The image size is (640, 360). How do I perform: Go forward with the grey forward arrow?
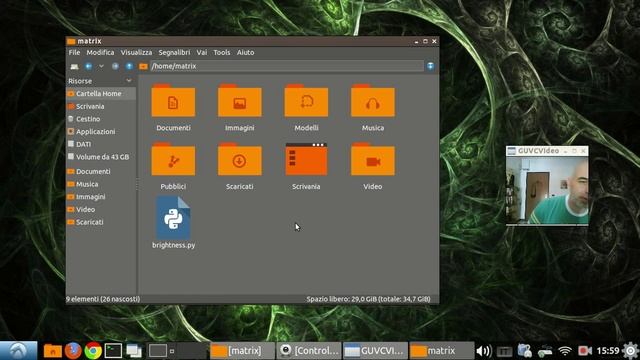[116, 66]
